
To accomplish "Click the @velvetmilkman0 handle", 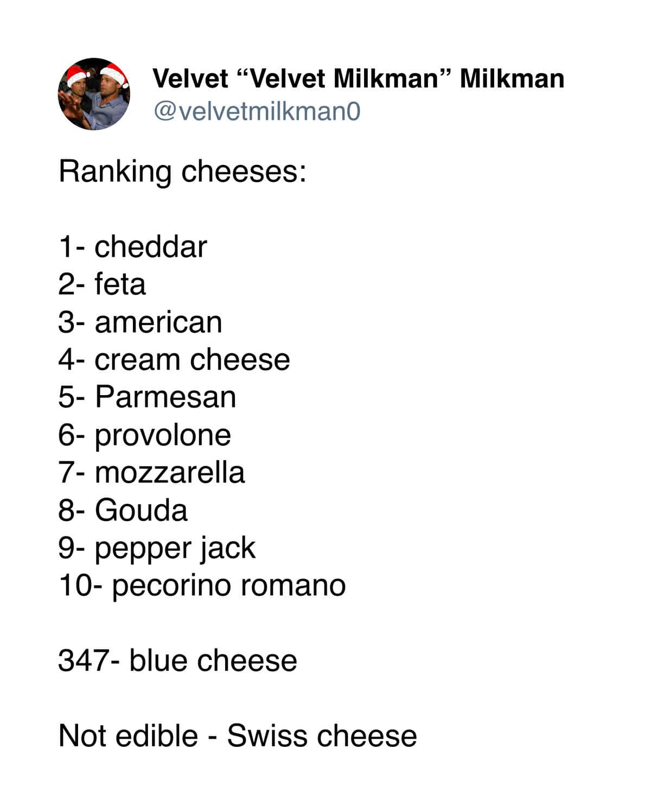I will 257,112.
